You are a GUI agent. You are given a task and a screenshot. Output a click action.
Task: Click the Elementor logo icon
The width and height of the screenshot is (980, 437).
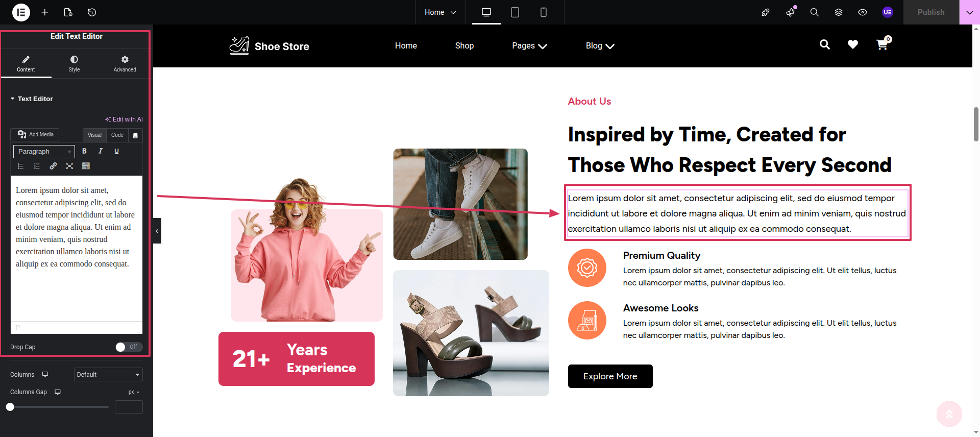click(21, 12)
